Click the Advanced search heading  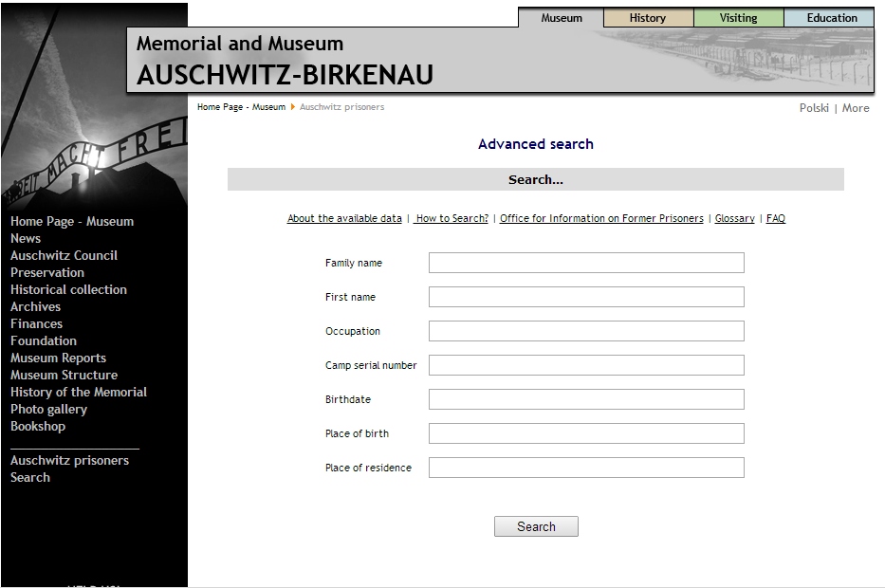coord(536,144)
